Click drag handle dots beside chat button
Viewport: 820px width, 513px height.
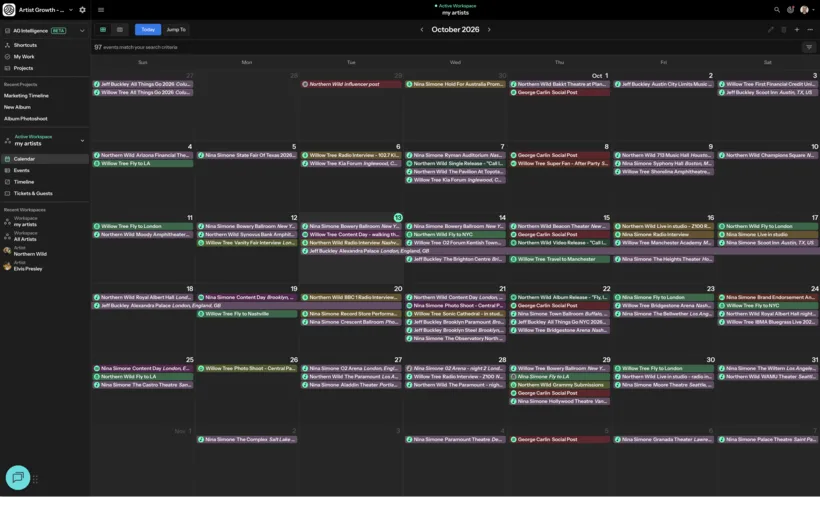pyautogui.click(x=36, y=479)
